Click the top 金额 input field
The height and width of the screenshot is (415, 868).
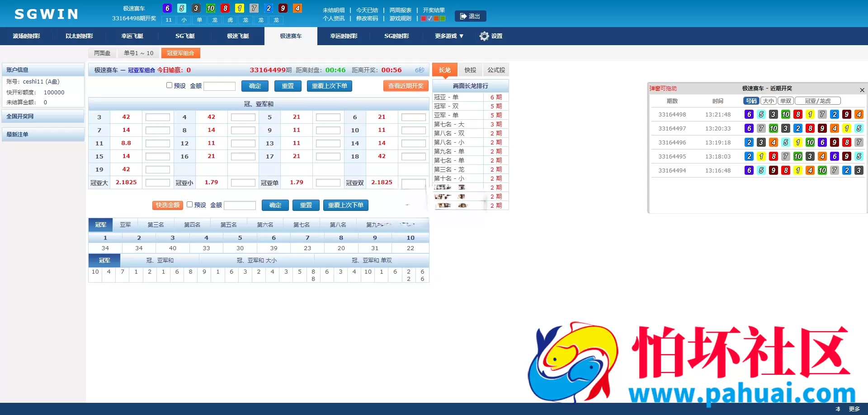(x=220, y=86)
